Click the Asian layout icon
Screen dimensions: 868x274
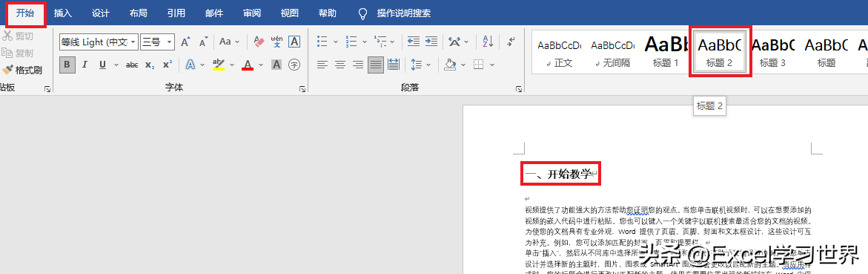[x=454, y=42]
